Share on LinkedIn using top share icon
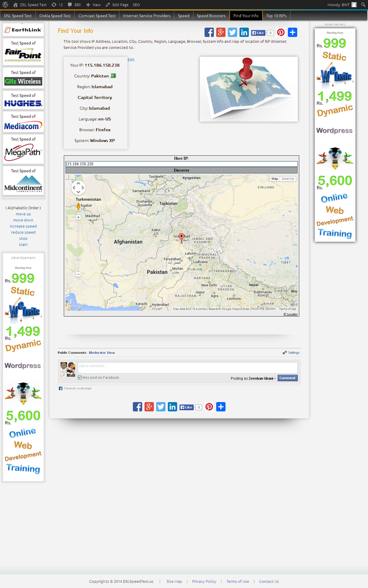The height and width of the screenshot is (588, 368). click(244, 32)
